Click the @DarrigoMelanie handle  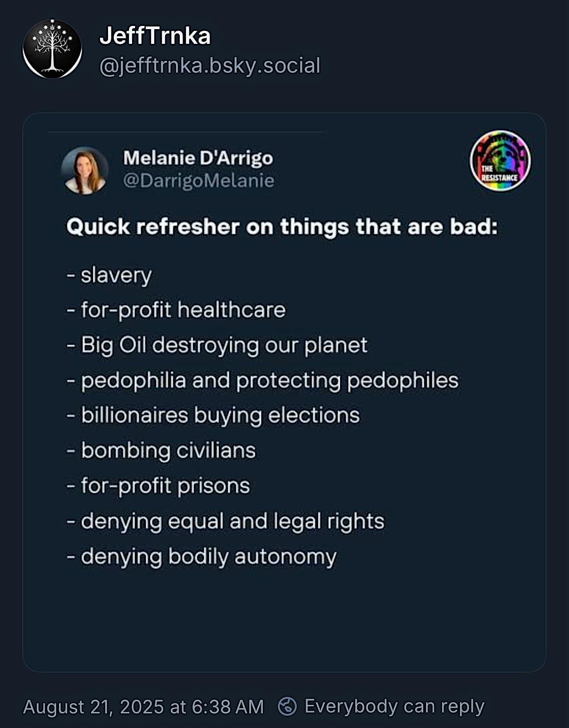(x=199, y=181)
